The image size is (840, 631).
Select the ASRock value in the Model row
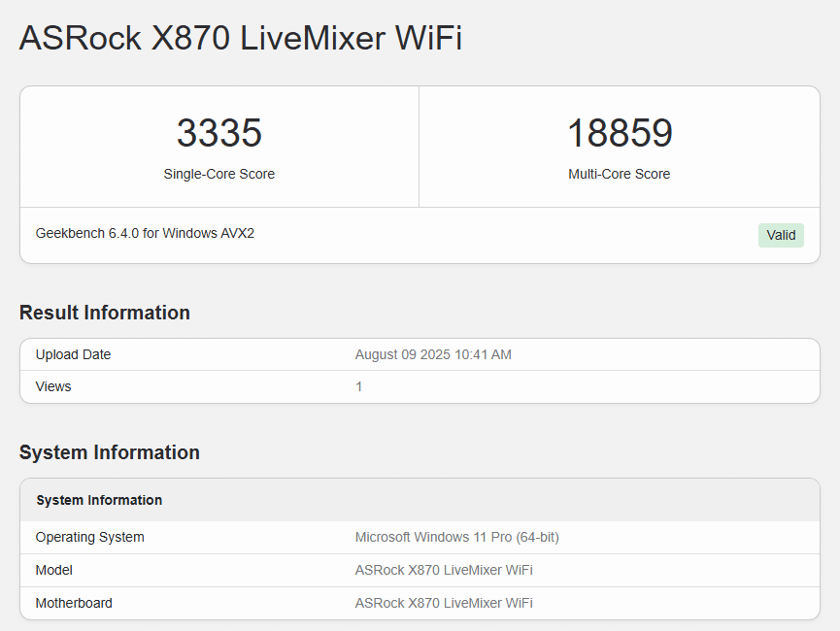[444, 571]
